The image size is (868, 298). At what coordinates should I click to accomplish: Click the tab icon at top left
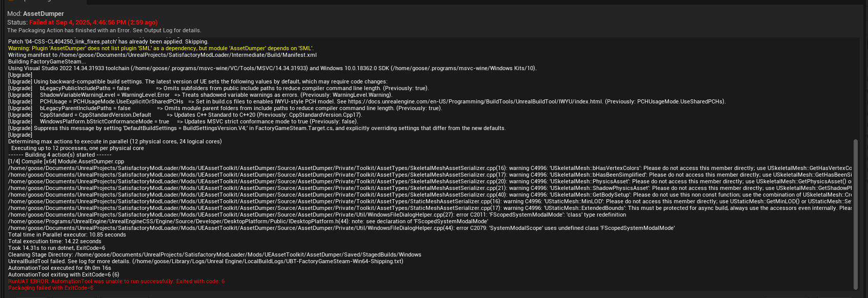click(x=10, y=1)
